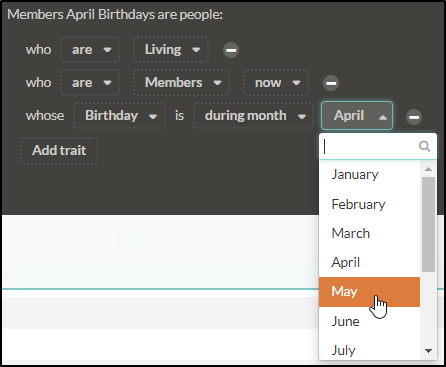Collapse the April month dropdown
Screen dimensions: 446x367
tap(357, 116)
